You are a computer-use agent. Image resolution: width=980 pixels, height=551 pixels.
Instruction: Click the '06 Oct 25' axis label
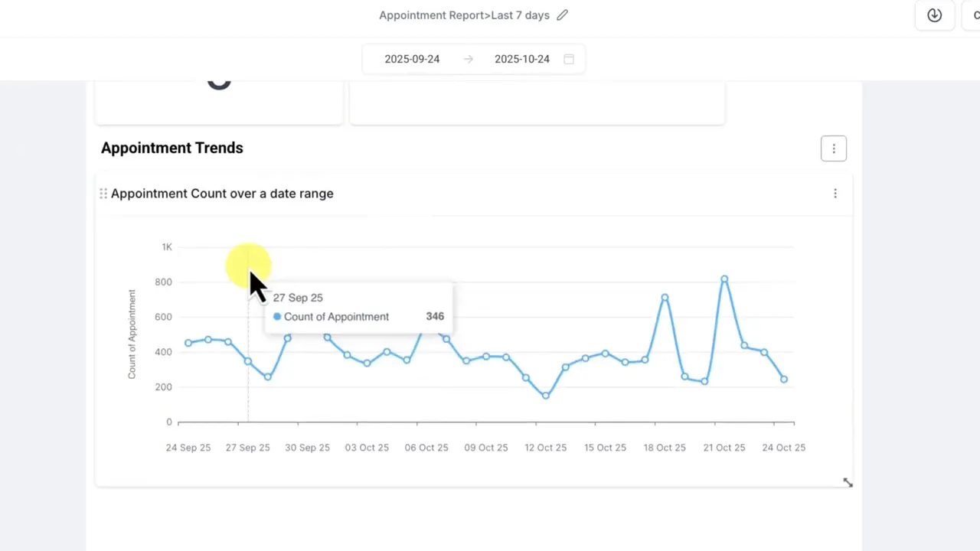(426, 448)
